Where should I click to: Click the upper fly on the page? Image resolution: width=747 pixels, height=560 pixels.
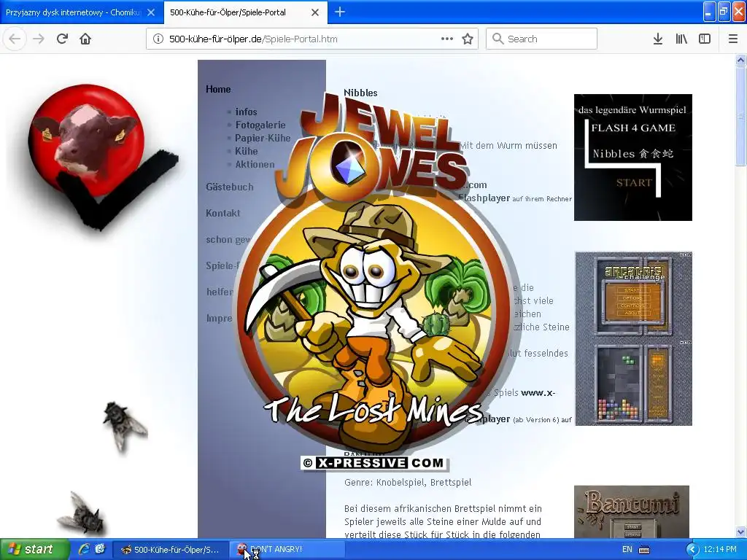(x=125, y=426)
